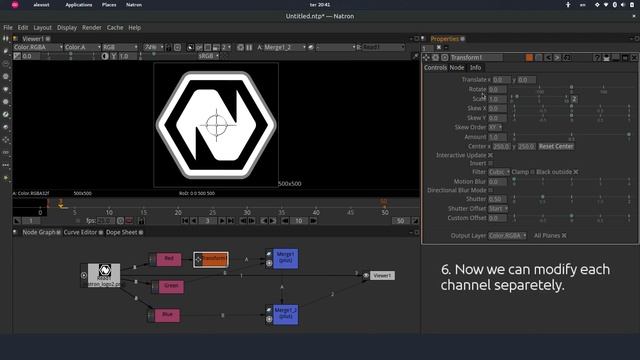The height and width of the screenshot is (360, 640).
Task: Jump to the first frame
Action: pyautogui.click(x=185, y=221)
